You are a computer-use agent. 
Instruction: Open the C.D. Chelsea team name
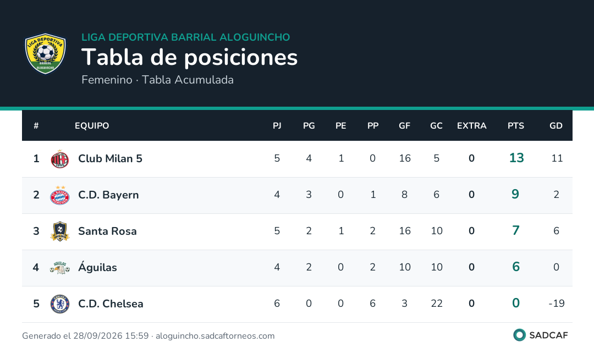click(111, 304)
